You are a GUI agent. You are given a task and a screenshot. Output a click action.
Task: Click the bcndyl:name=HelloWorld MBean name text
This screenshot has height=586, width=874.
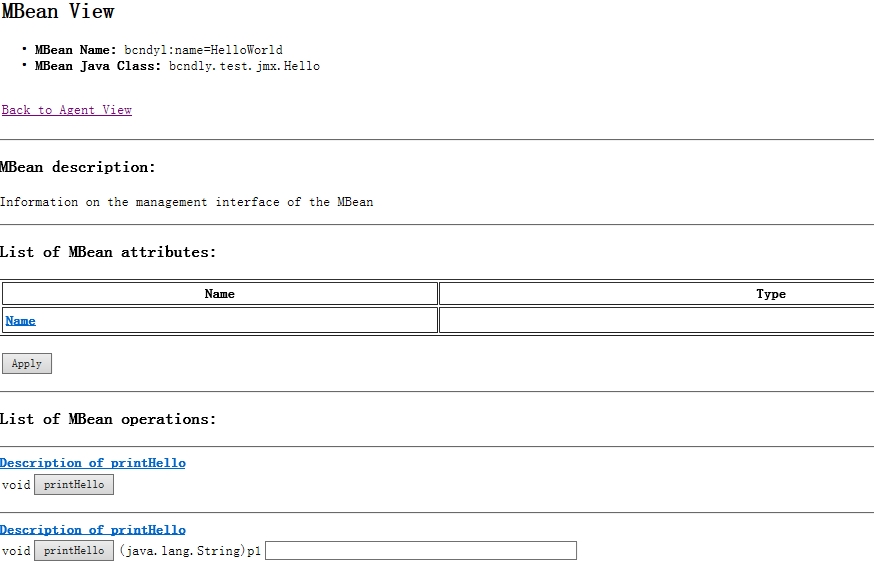[x=203, y=50]
